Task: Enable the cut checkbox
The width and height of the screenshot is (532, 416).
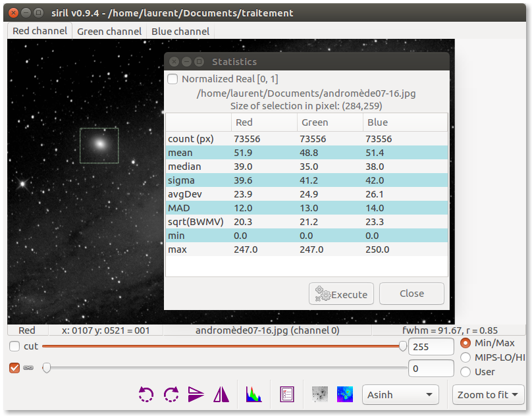Action: (14, 346)
